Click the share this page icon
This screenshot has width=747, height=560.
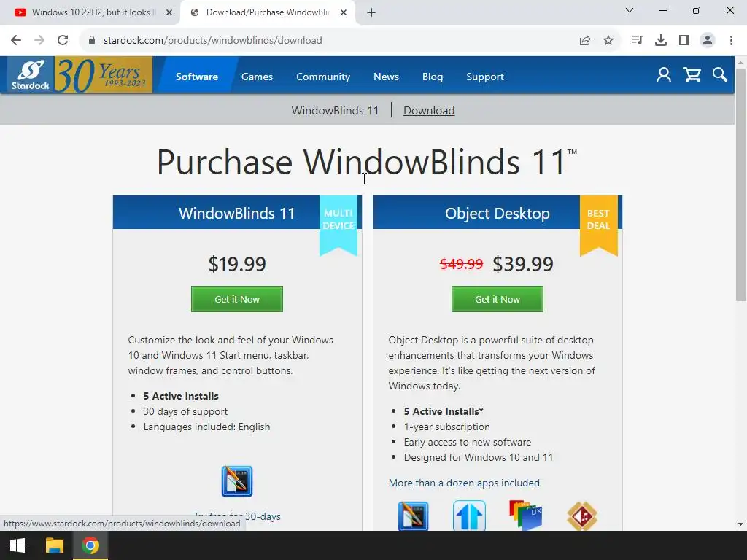tap(585, 41)
